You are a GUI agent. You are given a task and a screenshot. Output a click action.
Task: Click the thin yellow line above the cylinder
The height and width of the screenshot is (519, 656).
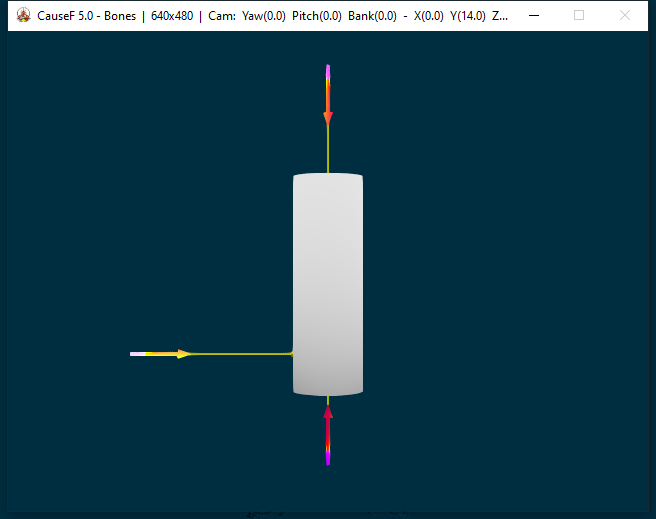[x=328, y=150]
